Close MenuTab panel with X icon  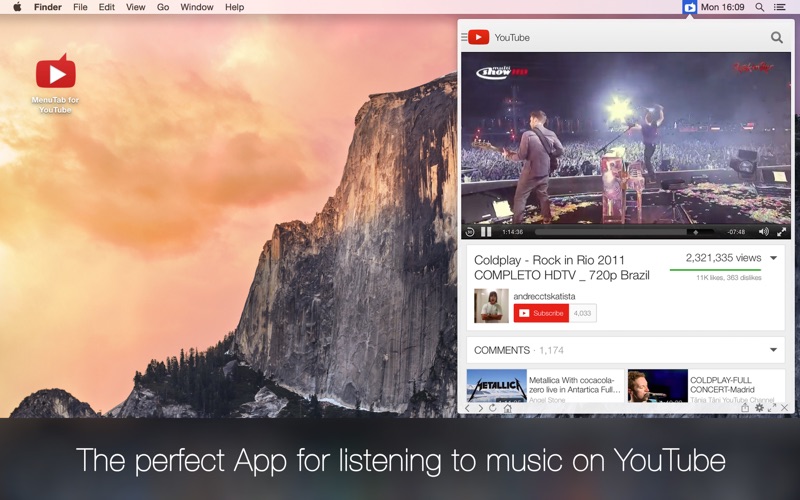tap(785, 408)
